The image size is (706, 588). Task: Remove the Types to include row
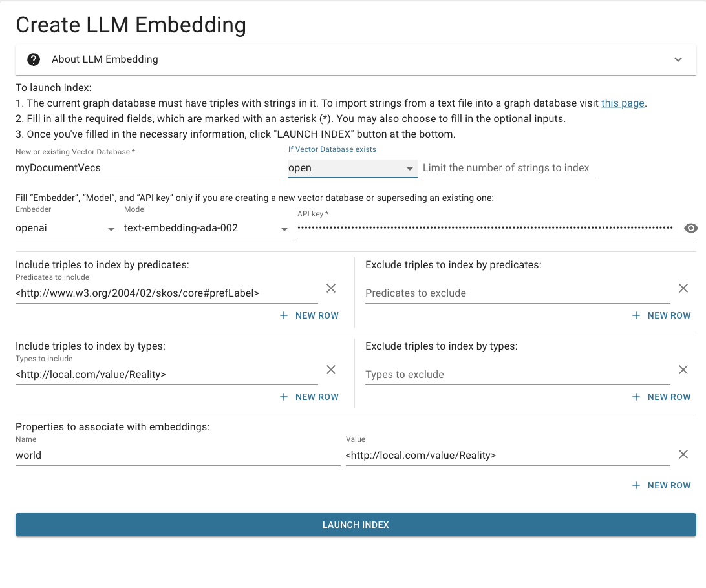[331, 370]
